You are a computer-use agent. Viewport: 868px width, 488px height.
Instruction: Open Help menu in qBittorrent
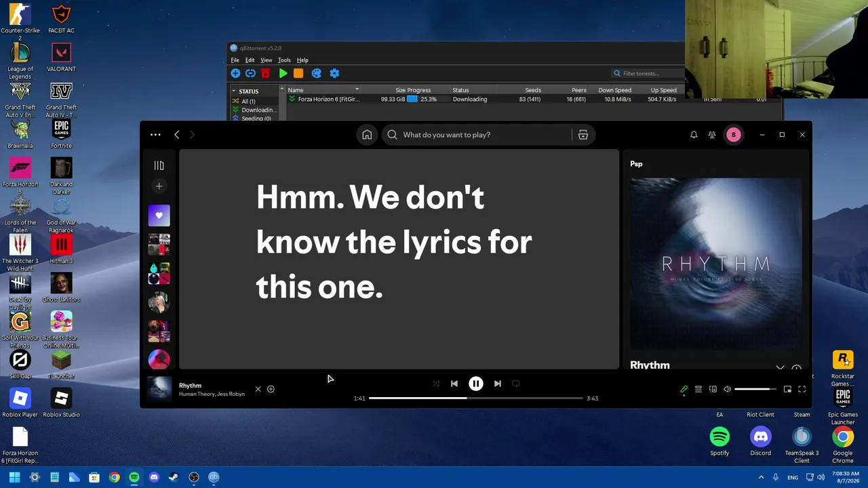tap(302, 60)
